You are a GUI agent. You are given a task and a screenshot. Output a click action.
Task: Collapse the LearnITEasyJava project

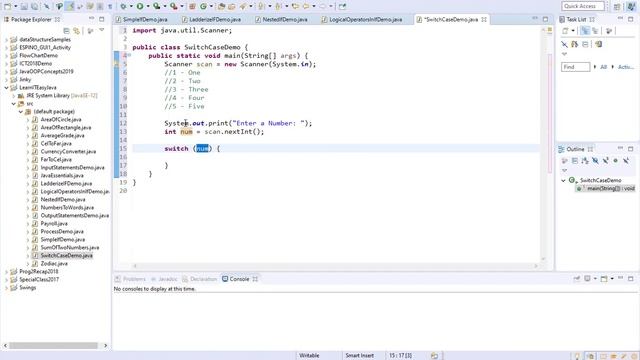click(6, 87)
